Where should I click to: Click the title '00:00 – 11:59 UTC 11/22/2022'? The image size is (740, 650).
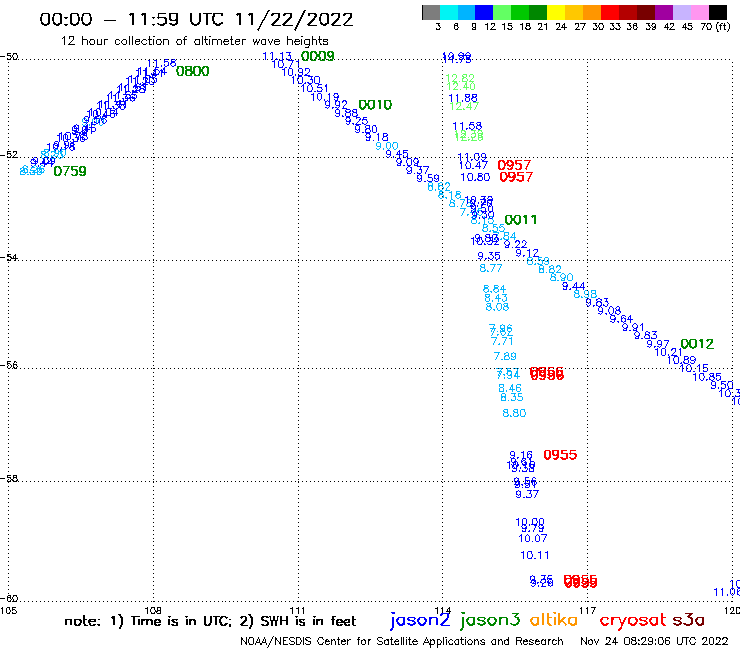(196, 19)
